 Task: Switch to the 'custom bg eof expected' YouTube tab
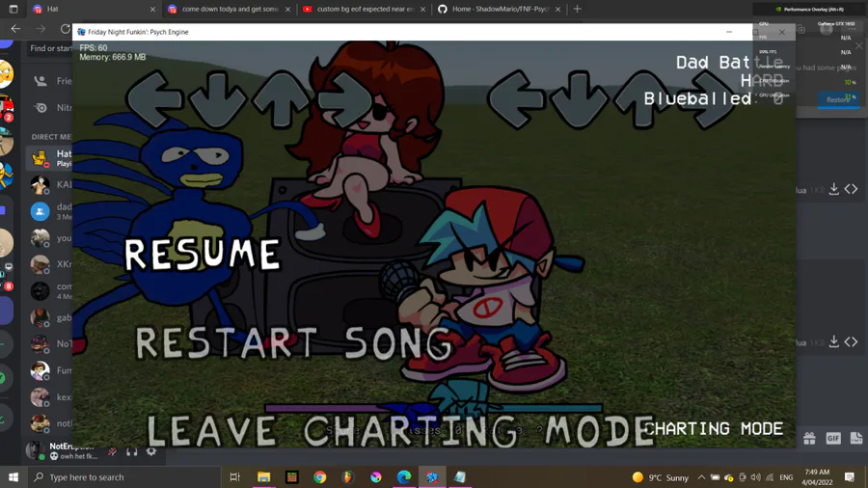[x=365, y=9]
